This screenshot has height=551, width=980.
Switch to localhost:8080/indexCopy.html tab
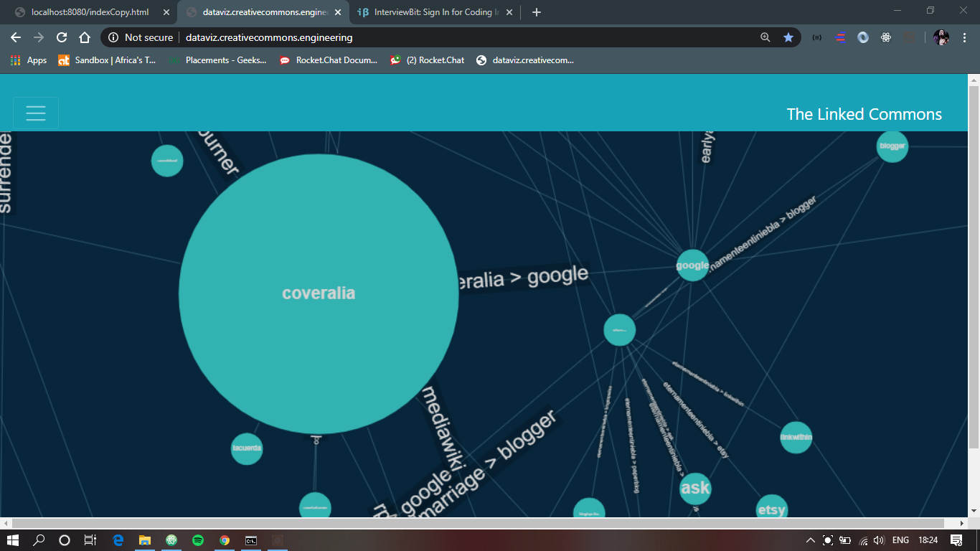(x=90, y=12)
